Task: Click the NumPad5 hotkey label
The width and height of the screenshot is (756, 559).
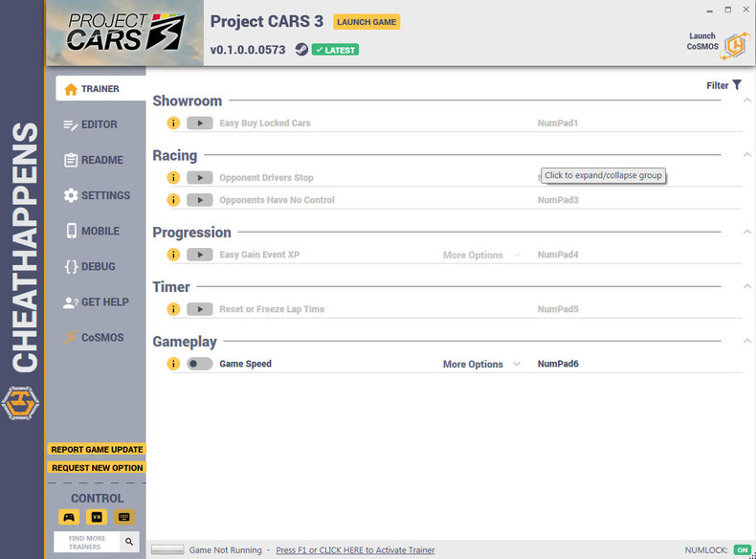Action: pos(558,308)
